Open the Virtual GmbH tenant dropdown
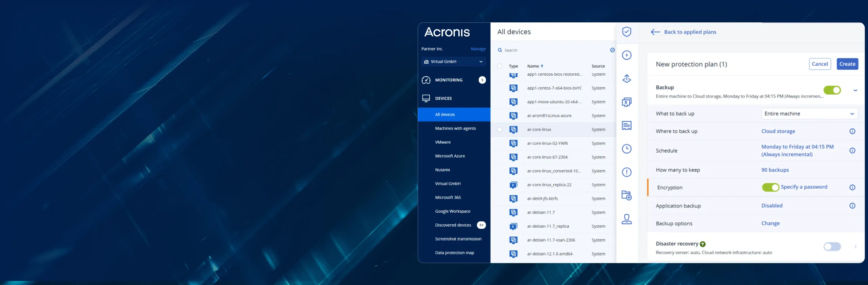The image size is (868, 285). (x=453, y=62)
